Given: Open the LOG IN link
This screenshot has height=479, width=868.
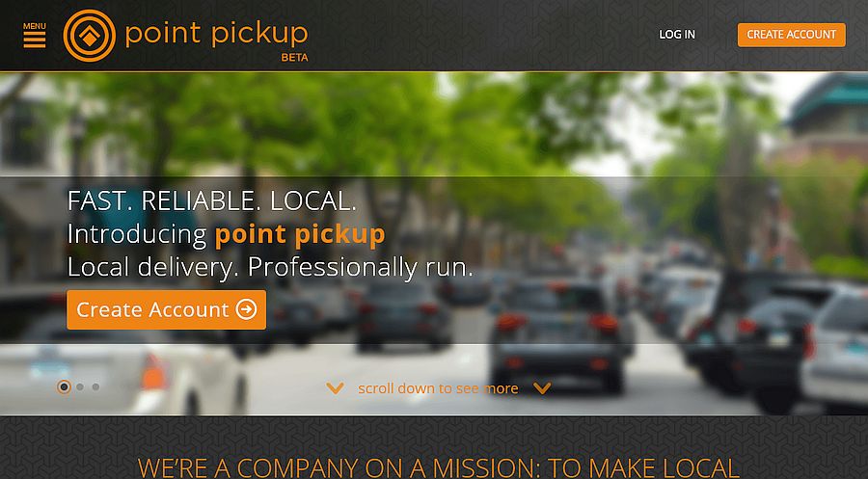Looking at the screenshot, I should tap(677, 35).
